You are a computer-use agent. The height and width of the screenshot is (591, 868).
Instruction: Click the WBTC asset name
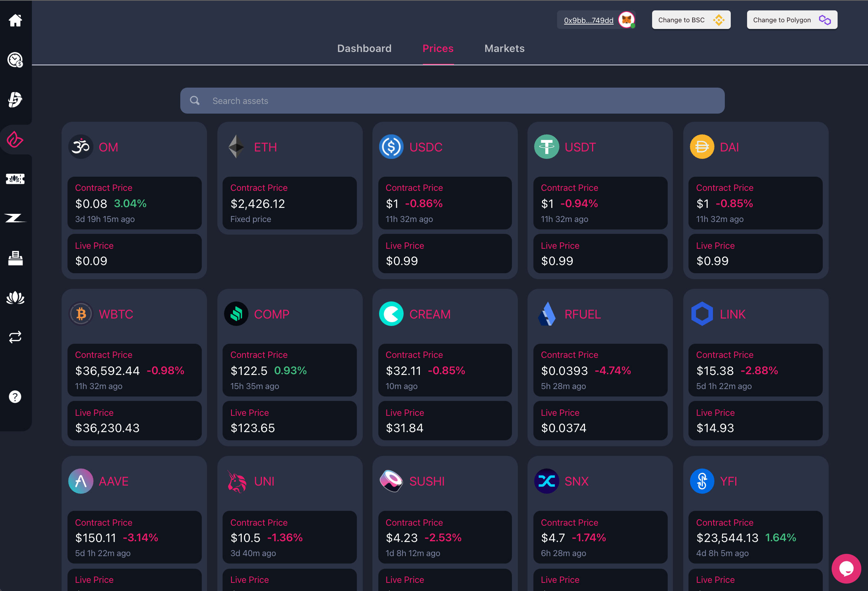click(116, 314)
